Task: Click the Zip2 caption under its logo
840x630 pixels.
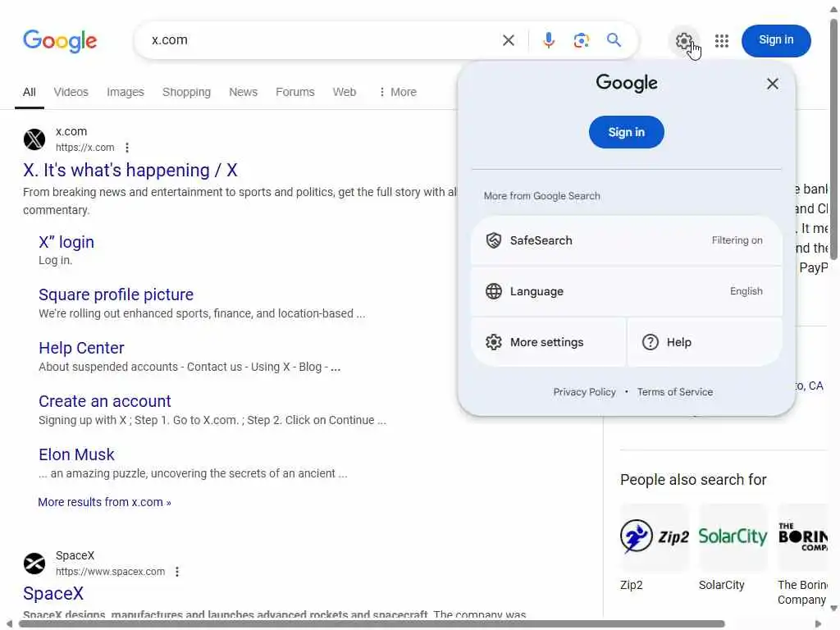Action: (631, 585)
